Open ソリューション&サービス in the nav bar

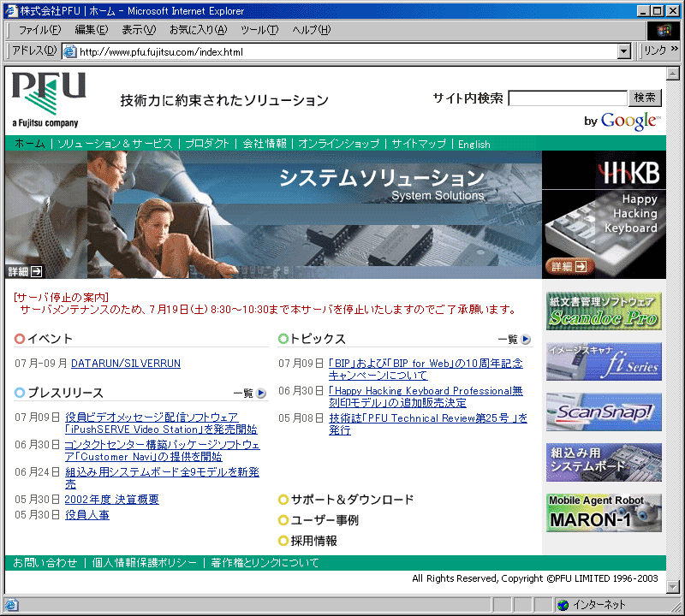tap(115, 144)
